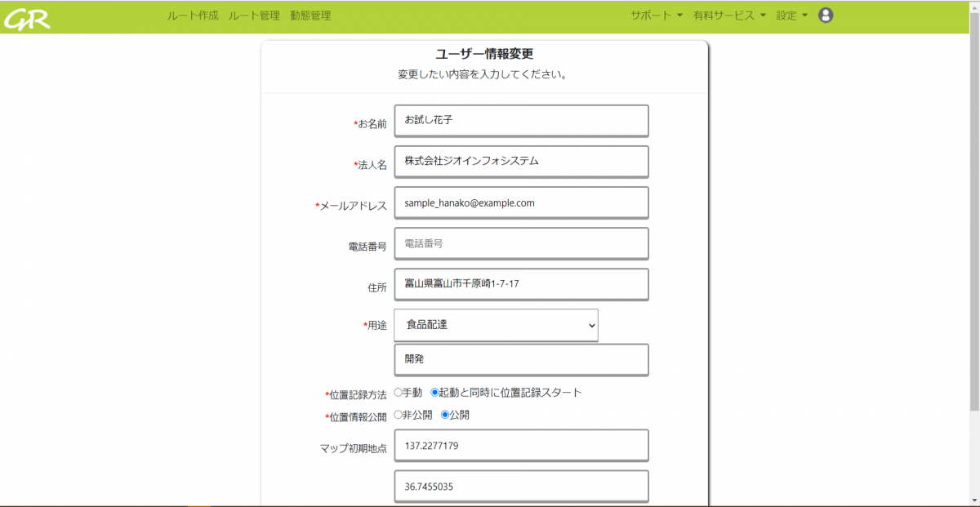Focus the メールアドレス input field
980x507 pixels.
[521, 203]
